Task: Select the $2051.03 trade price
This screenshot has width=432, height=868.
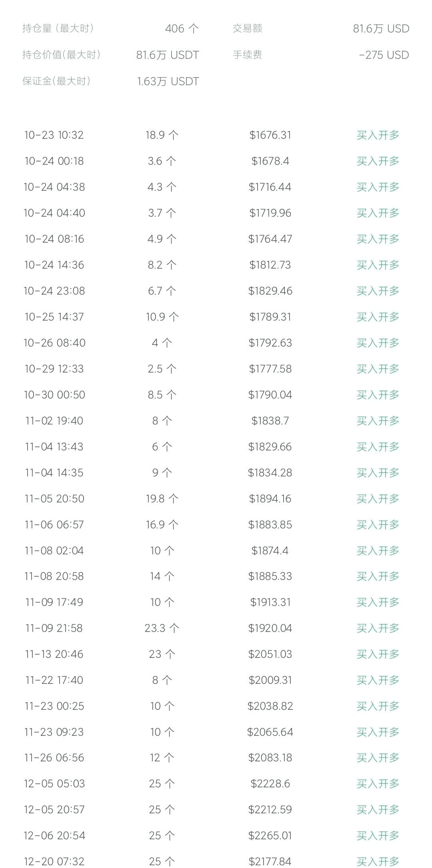Action: pyautogui.click(x=270, y=654)
